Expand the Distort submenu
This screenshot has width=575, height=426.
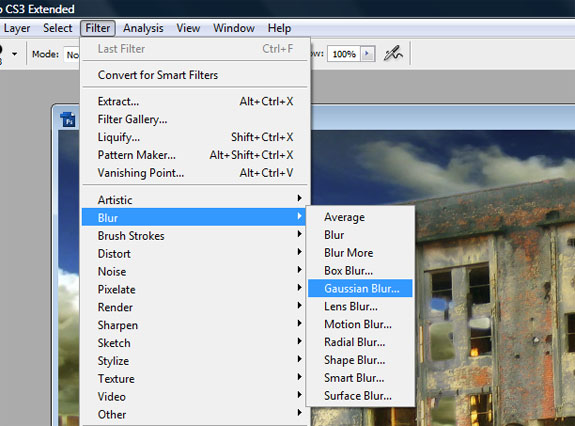pyautogui.click(x=195, y=254)
